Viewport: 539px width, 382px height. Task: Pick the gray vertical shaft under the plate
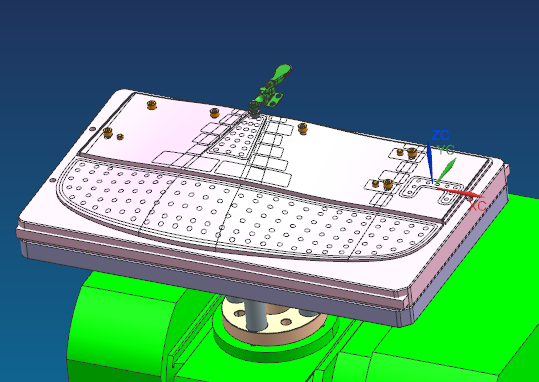tap(256, 315)
